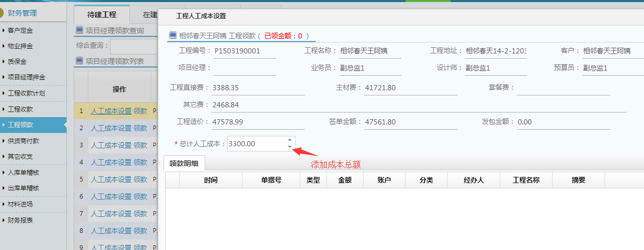Expand the 物业押金 sidebar item

coord(20,46)
